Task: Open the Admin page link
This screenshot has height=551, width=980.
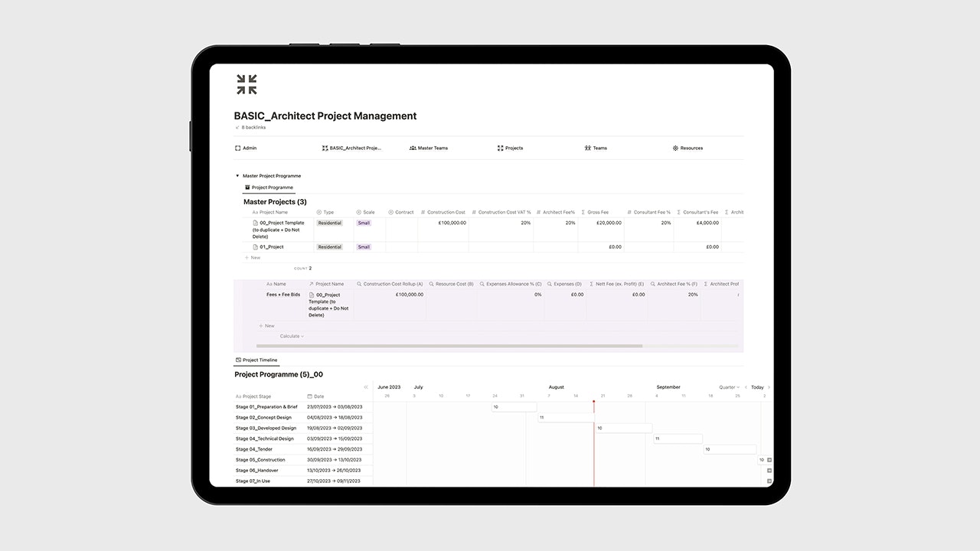Action: point(246,148)
